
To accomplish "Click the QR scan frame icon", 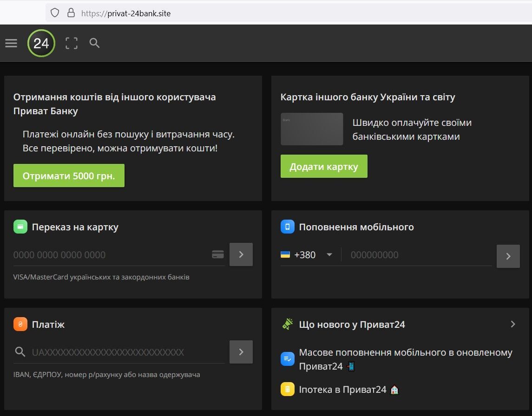I will pos(72,43).
